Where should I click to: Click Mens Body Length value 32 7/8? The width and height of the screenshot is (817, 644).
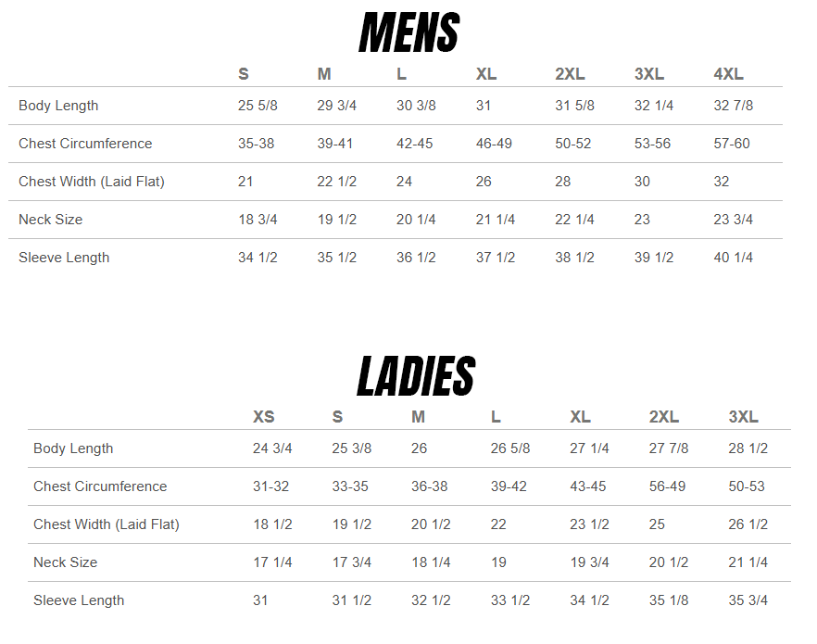click(x=733, y=106)
